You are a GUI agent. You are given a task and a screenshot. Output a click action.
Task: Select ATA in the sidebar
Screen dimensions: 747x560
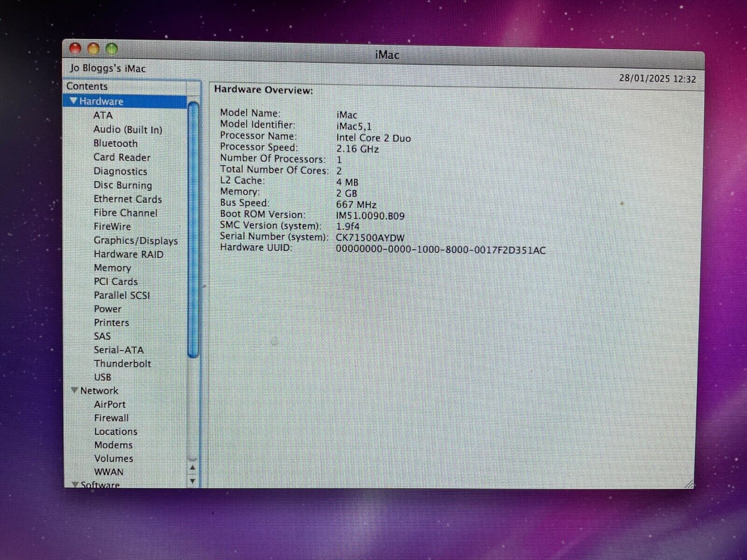pyautogui.click(x=103, y=115)
